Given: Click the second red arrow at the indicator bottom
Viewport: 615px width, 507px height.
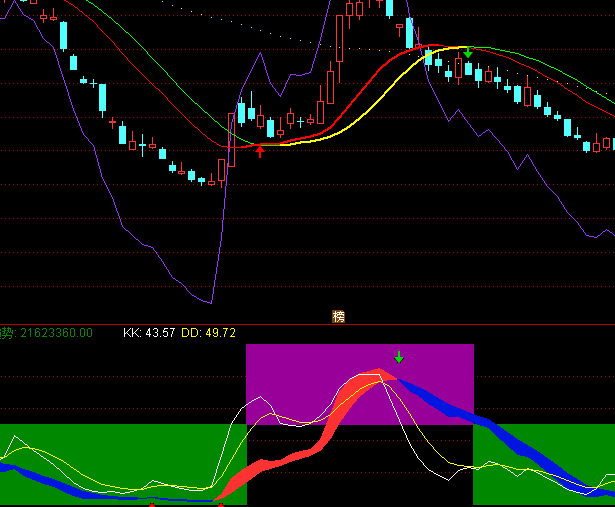Looking at the screenshot, I should [221, 505].
